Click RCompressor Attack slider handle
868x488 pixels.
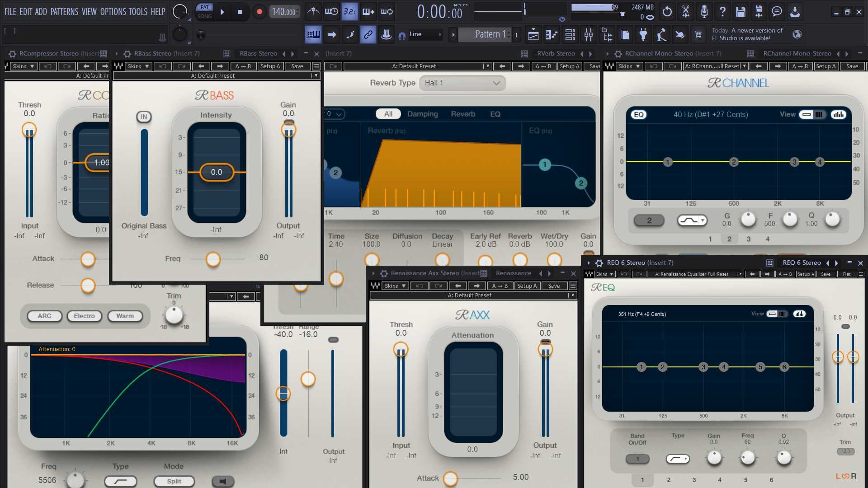pos(88,259)
